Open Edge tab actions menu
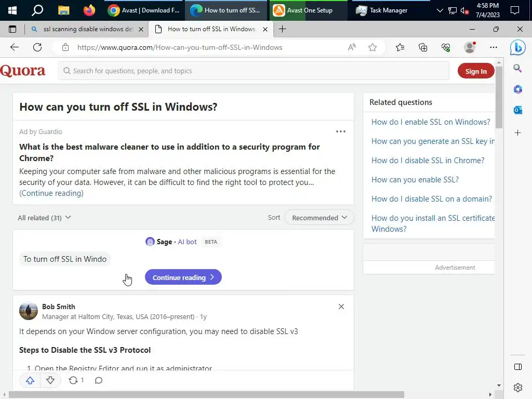This screenshot has width=532, height=399. point(12,29)
